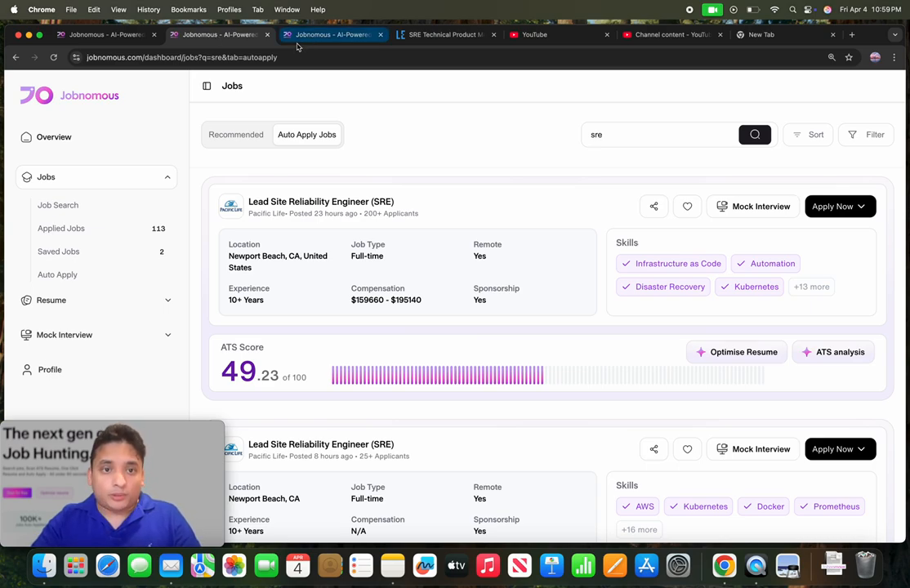This screenshot has height=588, width=910.
Task: Open Finder in the Dock
Action: click(45, 565)
